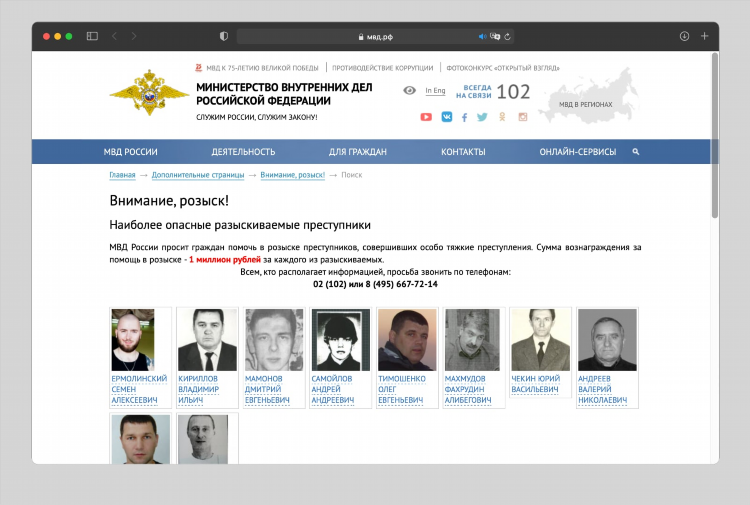Open the Twitter bird icon
750x505 pixels.
click(x=482, y=117)
